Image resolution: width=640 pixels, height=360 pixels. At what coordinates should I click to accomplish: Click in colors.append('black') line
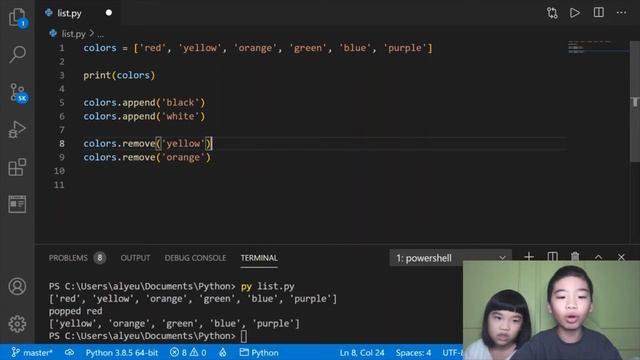[144, 103]
